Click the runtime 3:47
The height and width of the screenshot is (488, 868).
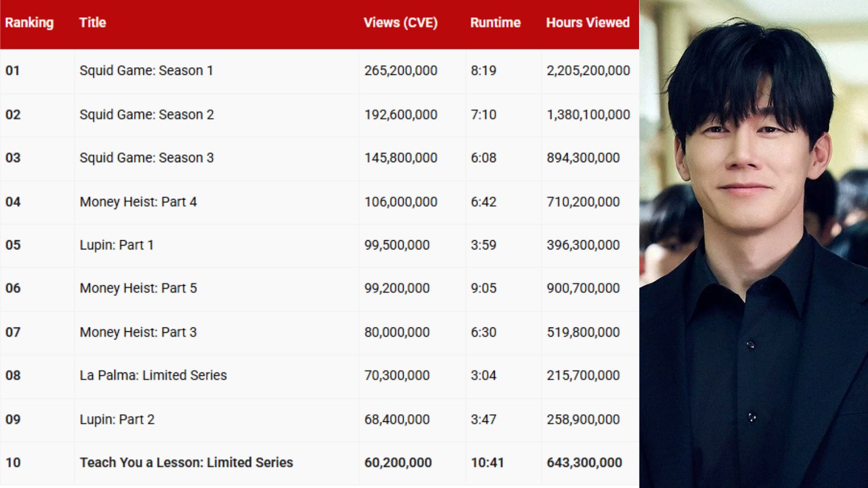[x=483, y=420]
